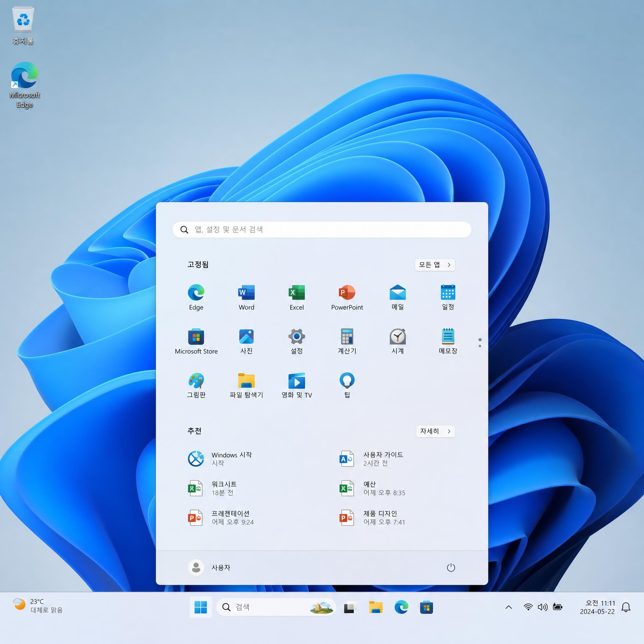Viewport: 644px width, 644px height.
Task: Launch Edge from the taskbar
Action: (401, 607)
